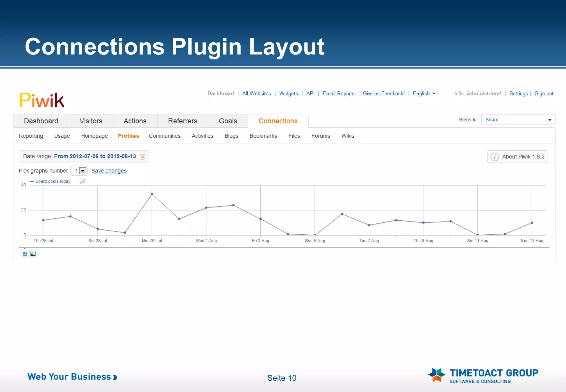Open the Settings link
Image resolution: width=566 pixels, height=392 pixels.
518,93
